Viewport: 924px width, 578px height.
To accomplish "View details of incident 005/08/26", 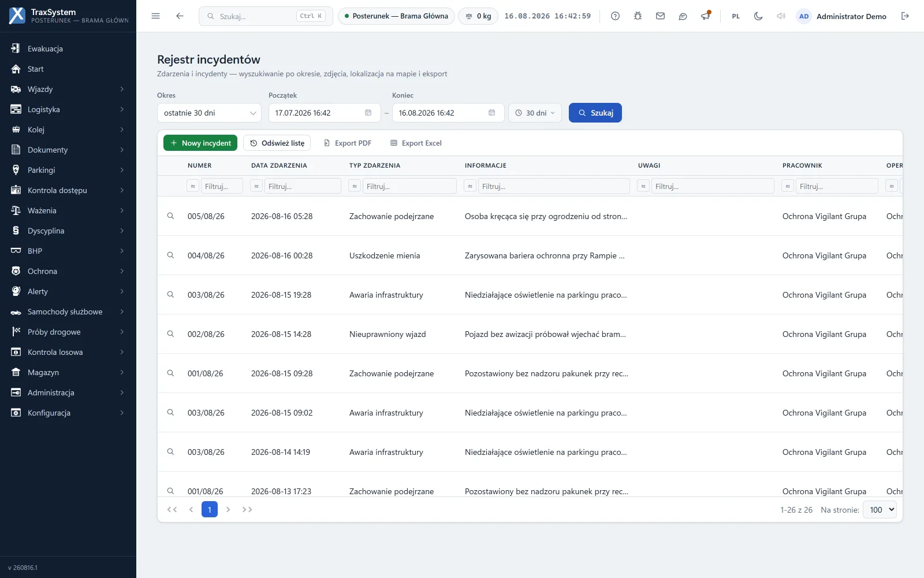I will [170, 216].
